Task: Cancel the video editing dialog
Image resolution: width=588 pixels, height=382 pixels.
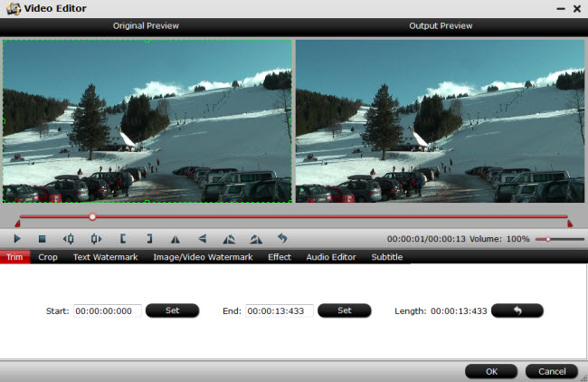Action: pyautogui.click(x=552, y=371)
